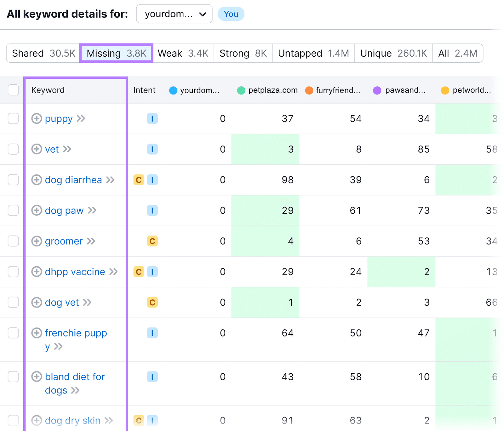Open the Shared keywords tab
This screenshot has height=431, width=504.
point(42,53)
